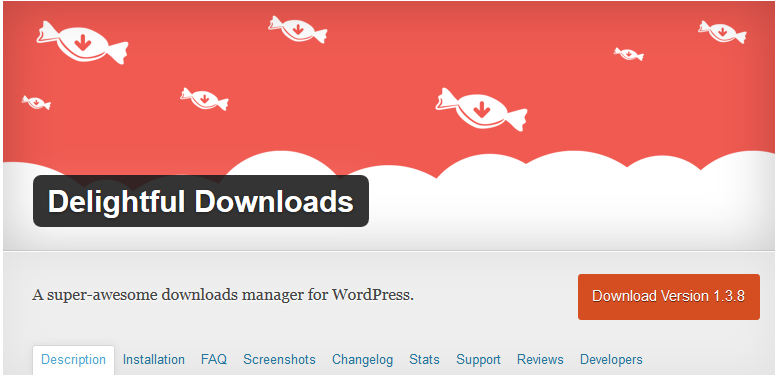Image resolution: width=783 pixels, height=376 pixels.
Task: Open the Reviews tab
Action: [540, 360]
